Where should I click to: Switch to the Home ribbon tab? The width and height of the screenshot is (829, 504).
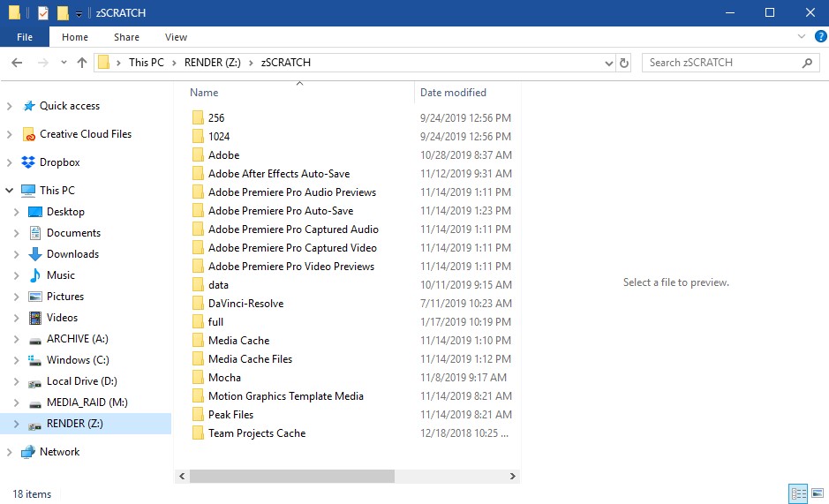(x=74, y=37)
